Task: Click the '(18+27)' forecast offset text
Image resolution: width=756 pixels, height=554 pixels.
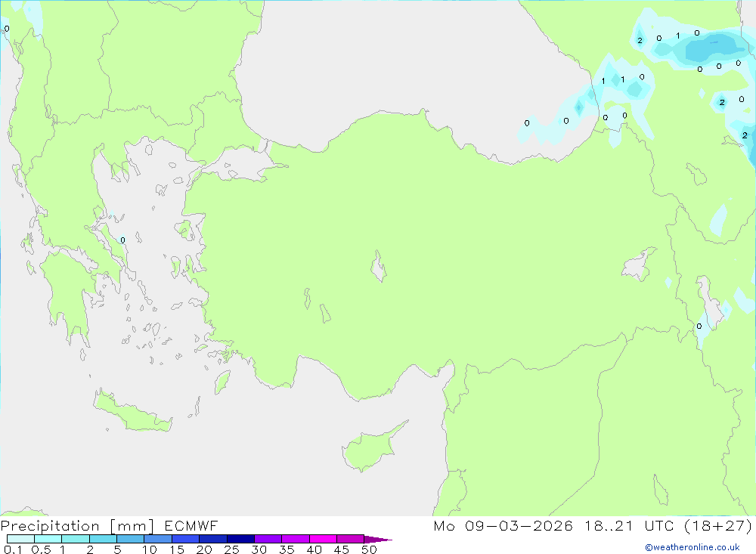Action: coord(718,526)
